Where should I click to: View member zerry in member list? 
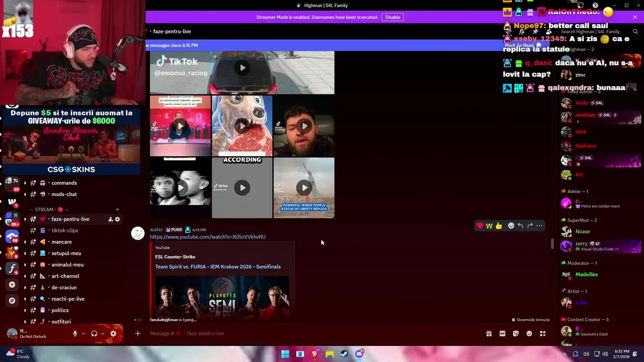pyautogui.click(x=601, y=246)
